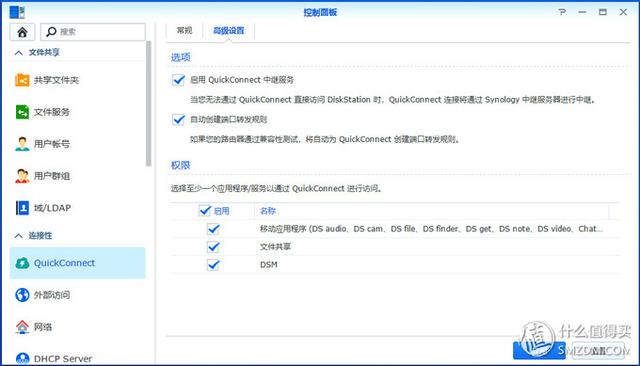This screenshot has width=640, height=366.
Task: Collapse the Connectivity (连接性) section chevron
Action: tap(18, 236)
